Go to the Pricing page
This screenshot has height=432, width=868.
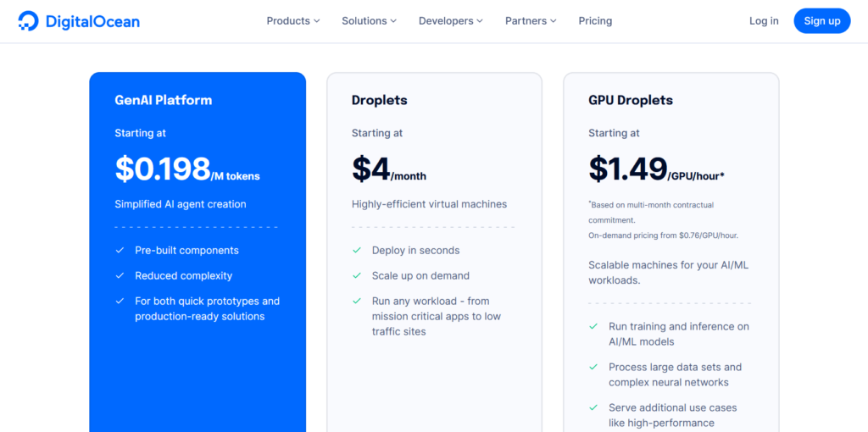click(595, 21)
